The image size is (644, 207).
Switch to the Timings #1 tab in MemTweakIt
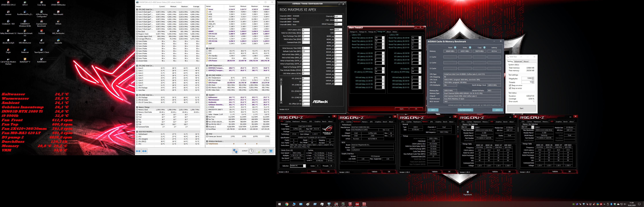tap(353, 32)
